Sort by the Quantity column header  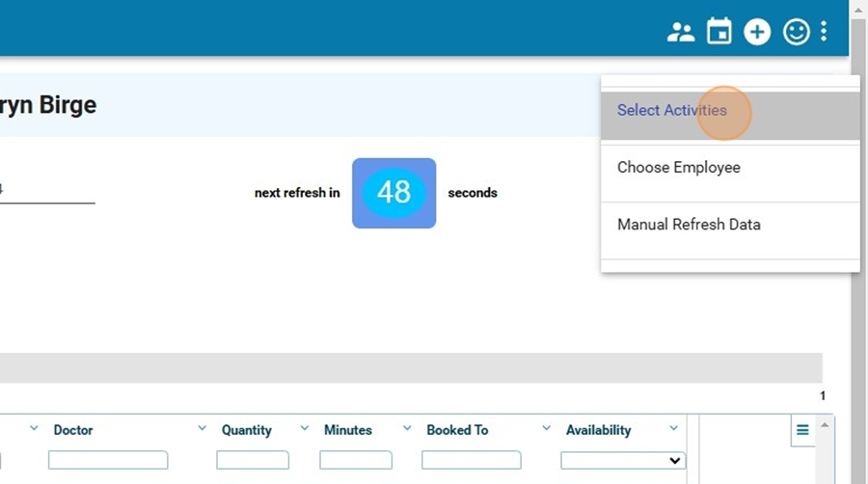(x=246, y=430)
